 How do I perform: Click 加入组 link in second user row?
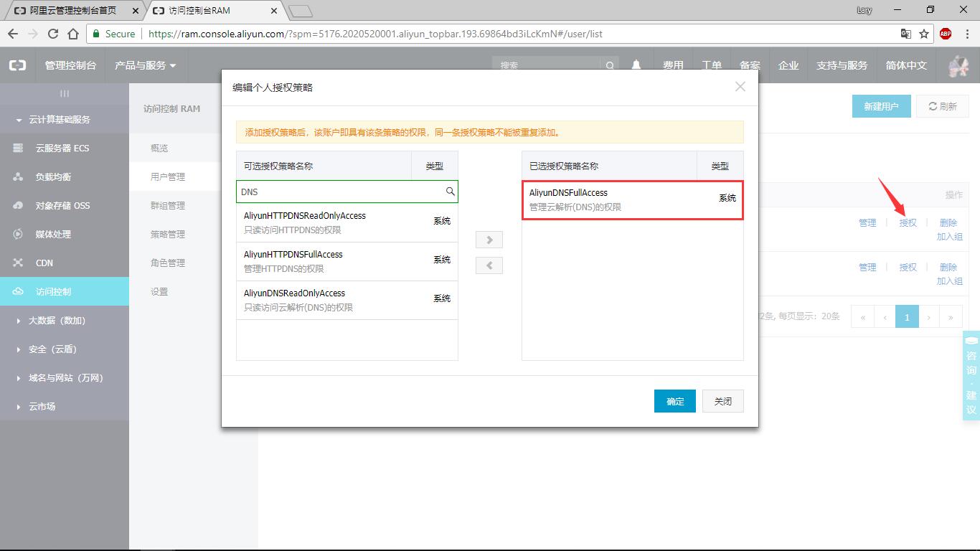pos(949,281)
